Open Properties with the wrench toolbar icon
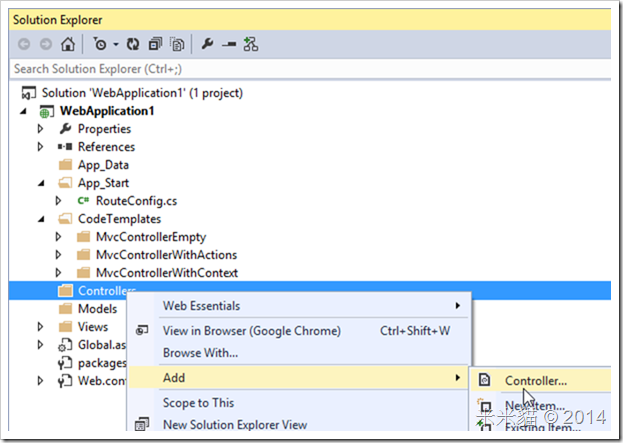This screenshot has height=443, width=623. (x=207, y=44)
